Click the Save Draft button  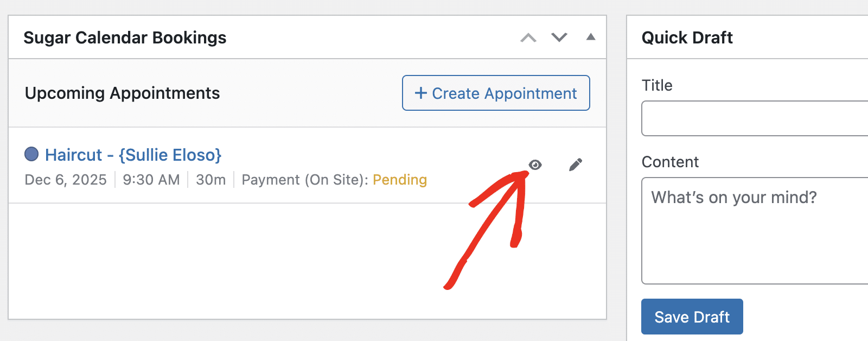692,317
